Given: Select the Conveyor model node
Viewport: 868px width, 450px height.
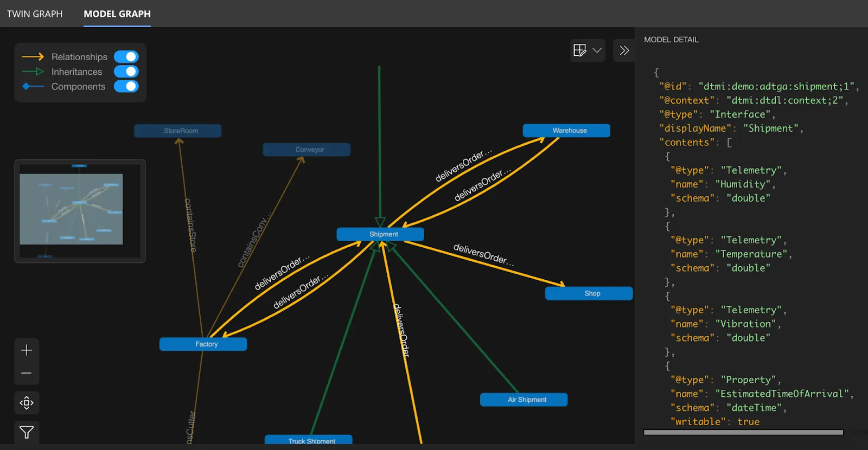Looking at the screenshot, I should coord(307,150).
